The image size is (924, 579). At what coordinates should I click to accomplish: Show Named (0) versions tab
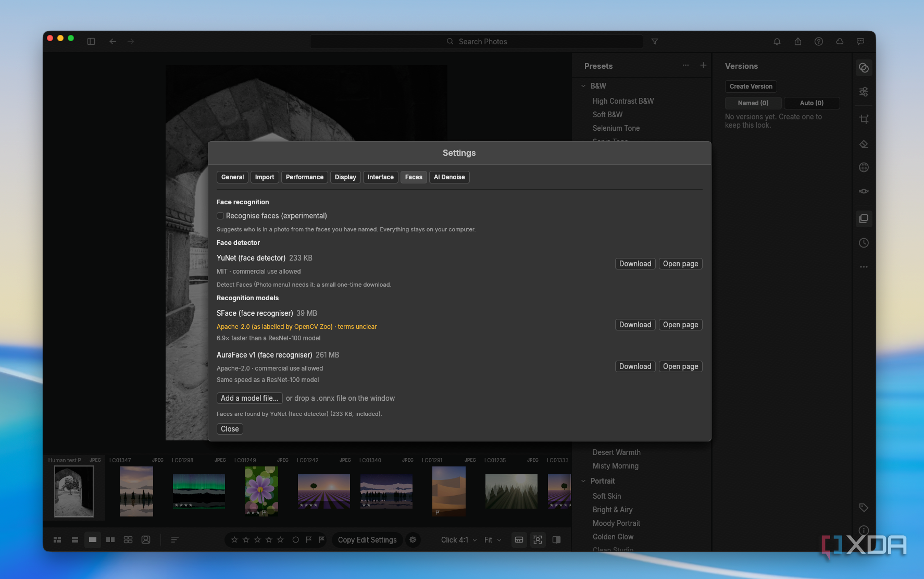tap(753, 103)
